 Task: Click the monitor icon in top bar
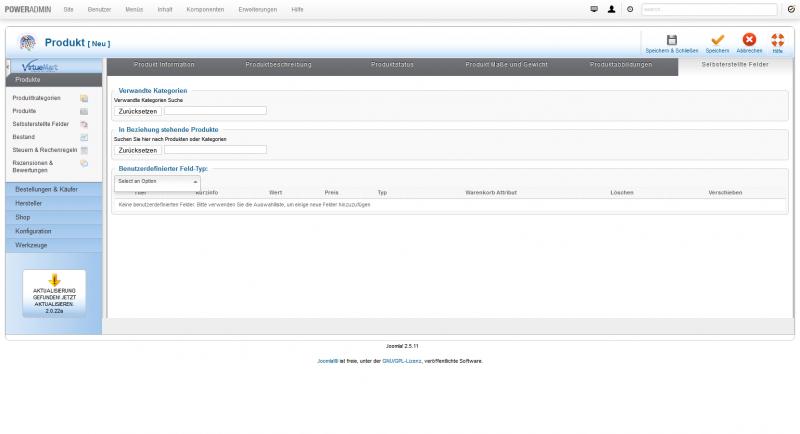point(594,9)
